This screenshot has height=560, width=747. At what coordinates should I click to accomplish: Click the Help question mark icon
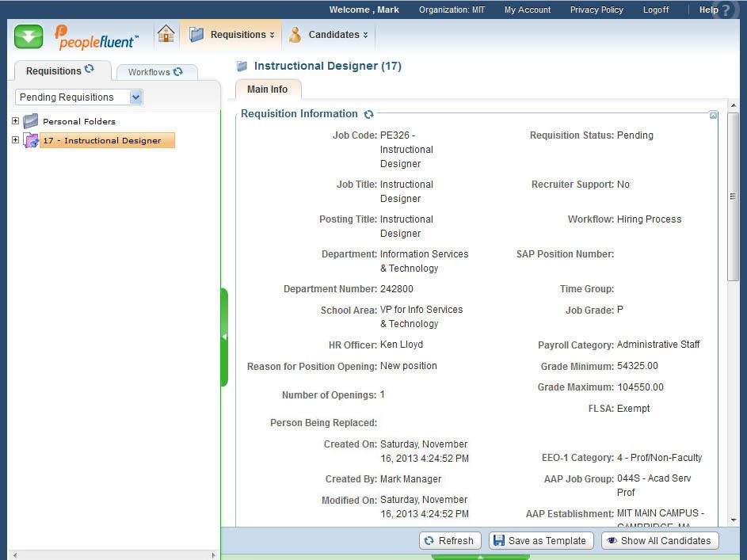coord(726,10)
